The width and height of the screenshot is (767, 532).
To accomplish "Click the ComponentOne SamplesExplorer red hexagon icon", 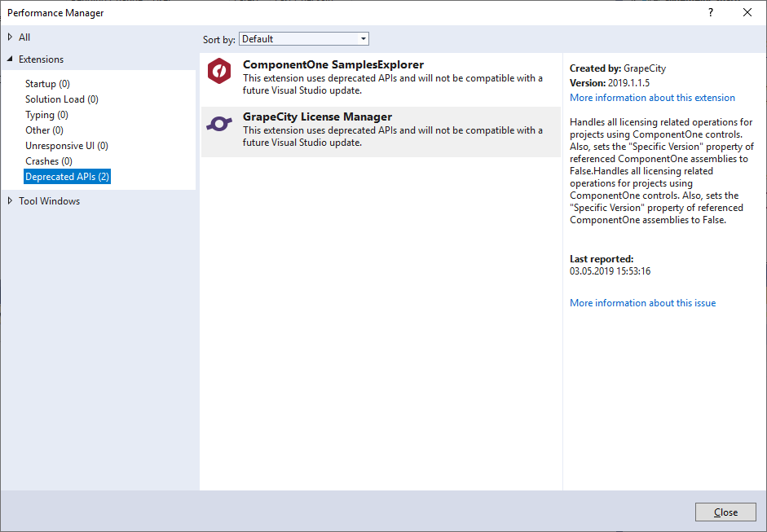I will (219, 71).
